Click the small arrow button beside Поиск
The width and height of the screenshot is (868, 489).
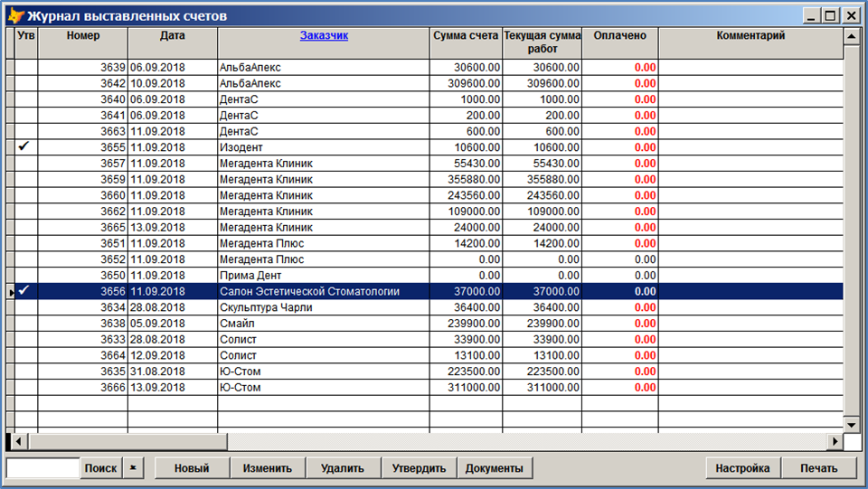(133, 468)
